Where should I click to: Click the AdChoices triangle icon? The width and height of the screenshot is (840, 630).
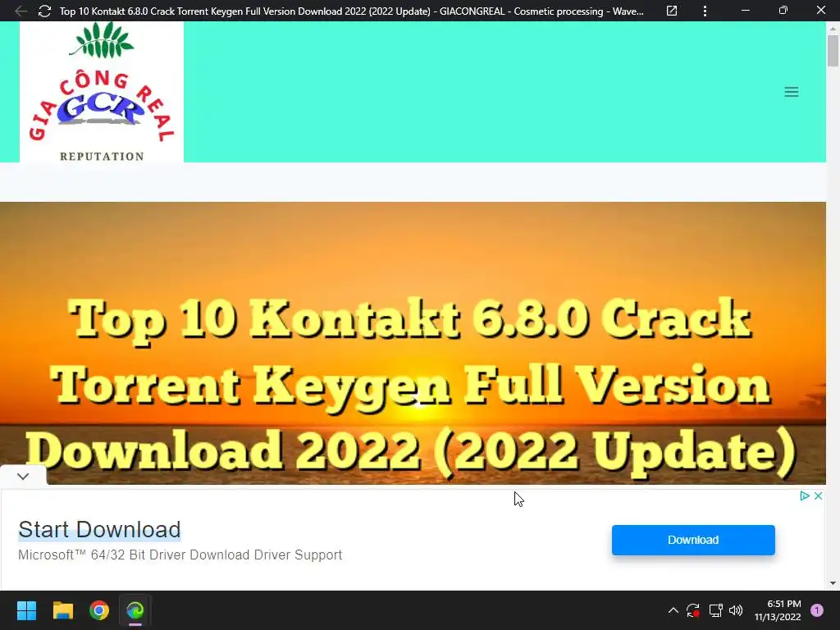(x=804, y=496)
